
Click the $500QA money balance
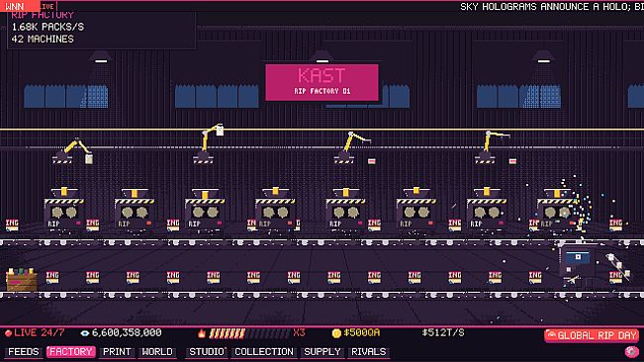tap(361, 333)
